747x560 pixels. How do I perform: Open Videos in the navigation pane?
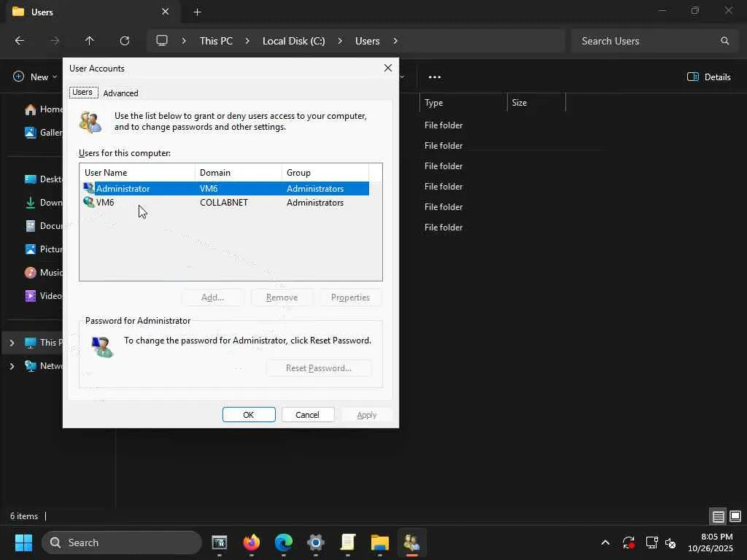click(43, 296)
